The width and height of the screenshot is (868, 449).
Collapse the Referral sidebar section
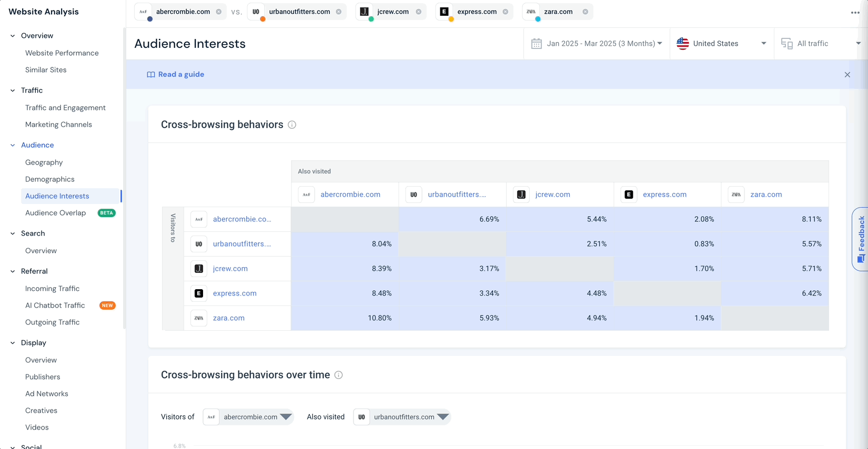coord(13,271)
